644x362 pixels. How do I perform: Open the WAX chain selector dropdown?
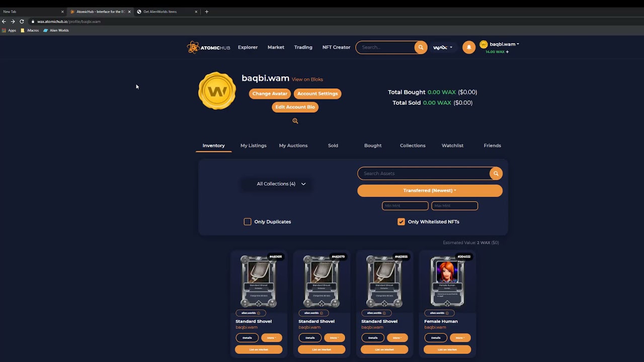443,47
